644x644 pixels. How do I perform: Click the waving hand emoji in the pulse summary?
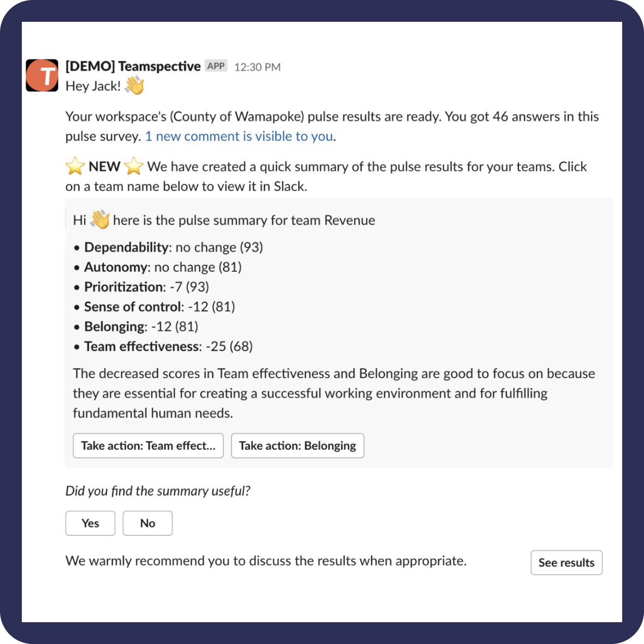click(101, 219)
